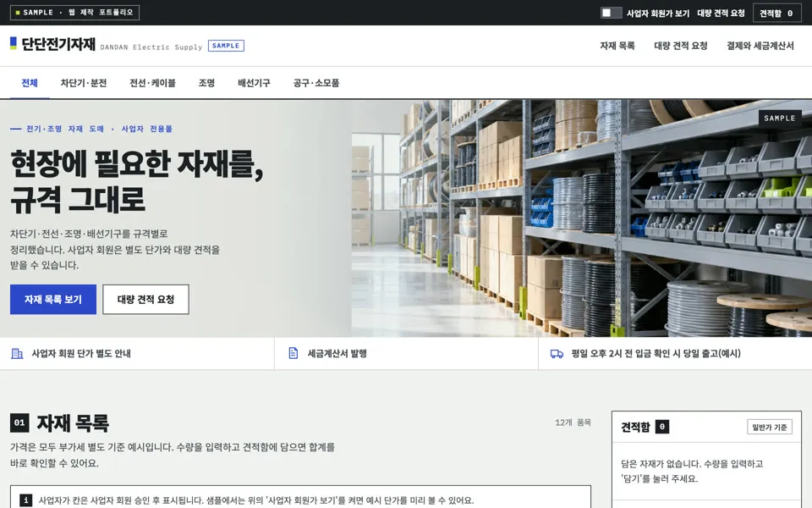The height and width of the screenshot is (508, 812).
Task: Toggle the 사업자 회원가 보기 switch
Action: point(611,13)
